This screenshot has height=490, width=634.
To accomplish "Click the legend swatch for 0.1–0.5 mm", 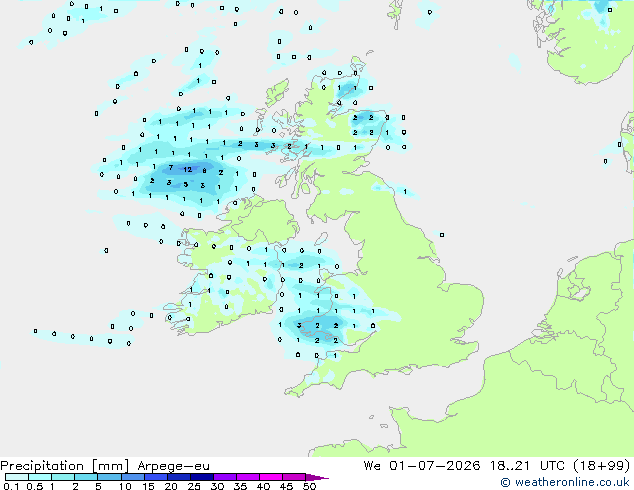I will 17,477.
